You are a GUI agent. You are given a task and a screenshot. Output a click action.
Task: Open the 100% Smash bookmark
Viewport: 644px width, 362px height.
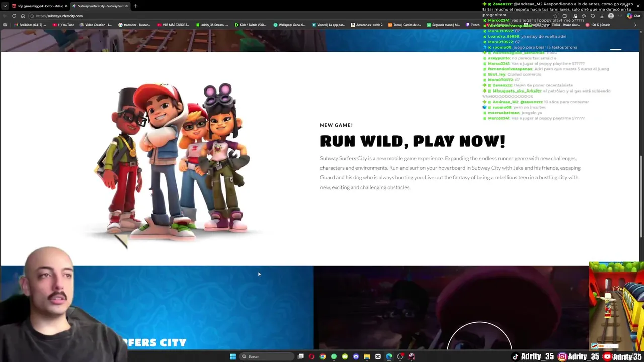coord(598,25)
